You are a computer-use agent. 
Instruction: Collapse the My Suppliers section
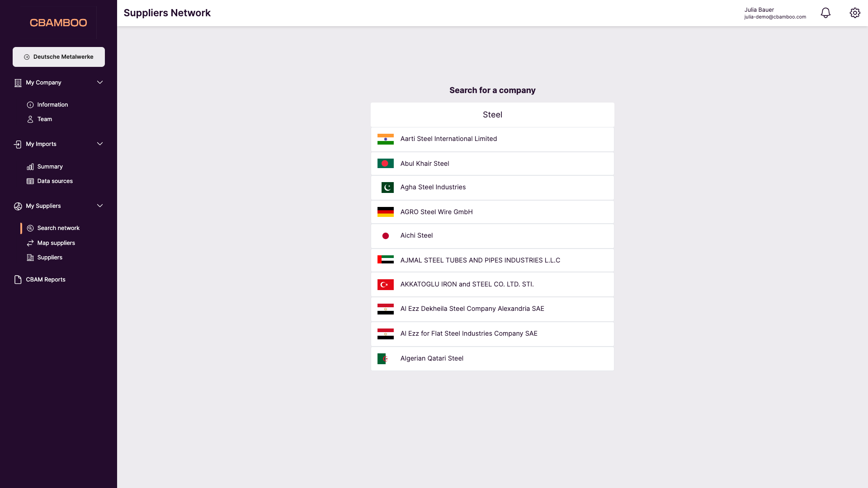click(x=99, y=206)
